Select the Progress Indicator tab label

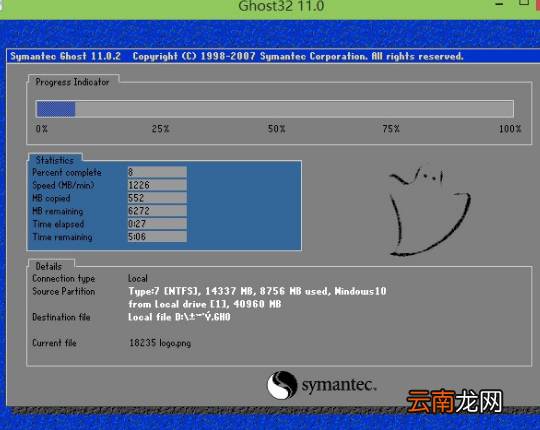72,82
